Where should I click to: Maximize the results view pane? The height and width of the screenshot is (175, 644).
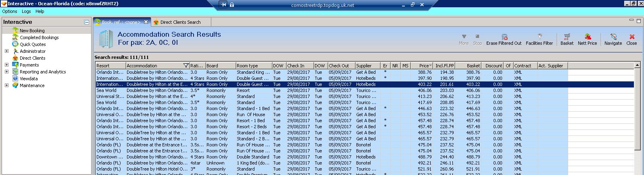[x=639, y=21]
